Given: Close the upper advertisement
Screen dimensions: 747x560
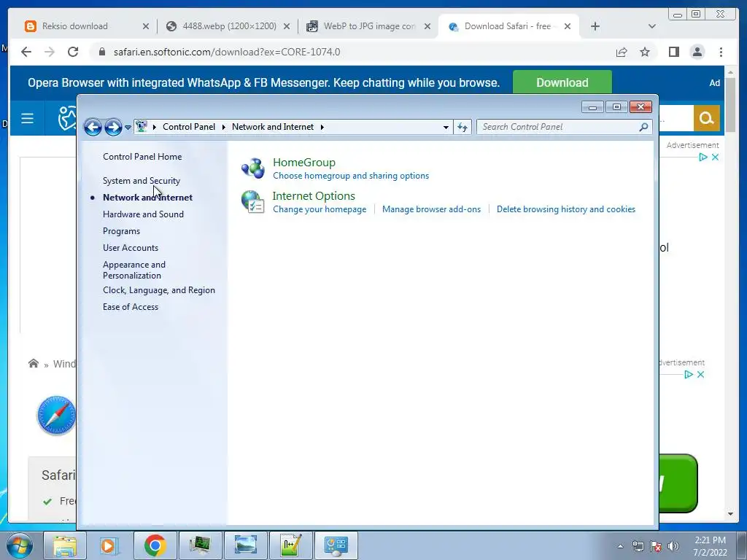Looking at the screenshot, I should point(715,157).
